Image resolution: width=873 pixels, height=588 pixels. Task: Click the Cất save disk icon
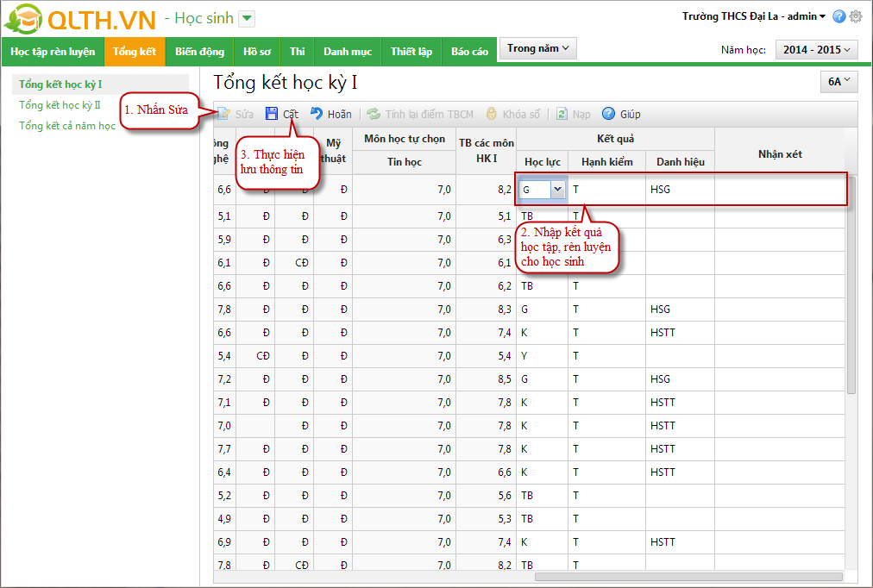pyautogui.click(x=272, y=114)
